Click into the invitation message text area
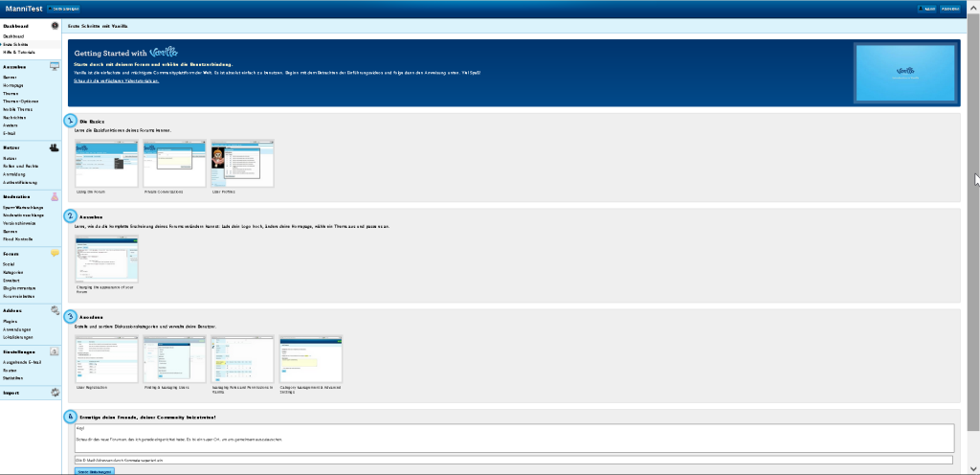 click(x=514, y=438)
